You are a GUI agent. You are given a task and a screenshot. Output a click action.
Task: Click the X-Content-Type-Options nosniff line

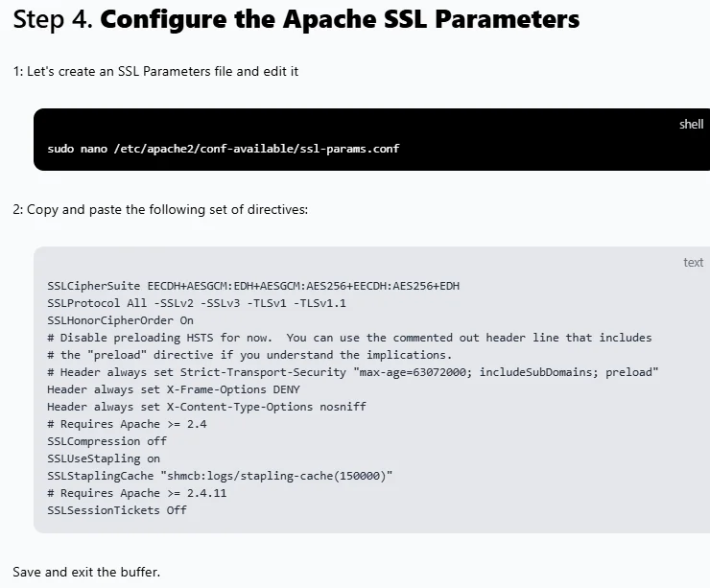coord(206,407)
